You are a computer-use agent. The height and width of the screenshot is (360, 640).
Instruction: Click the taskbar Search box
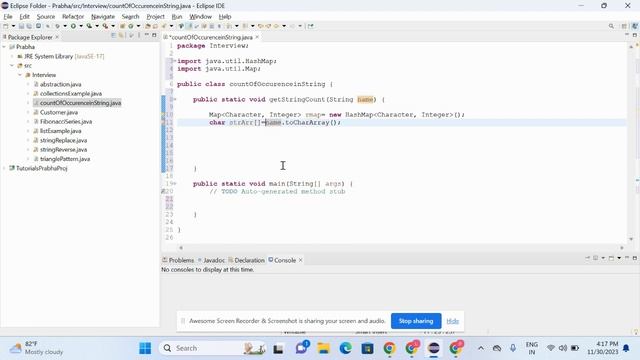tap(212, 348)
